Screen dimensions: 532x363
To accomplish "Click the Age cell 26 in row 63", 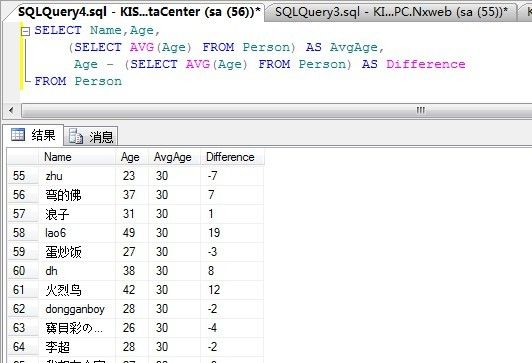I will pos(132,328).
